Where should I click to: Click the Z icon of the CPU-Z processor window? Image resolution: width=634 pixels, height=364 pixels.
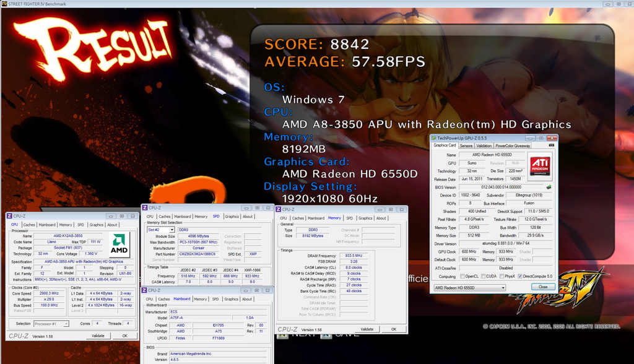[9, 216]
